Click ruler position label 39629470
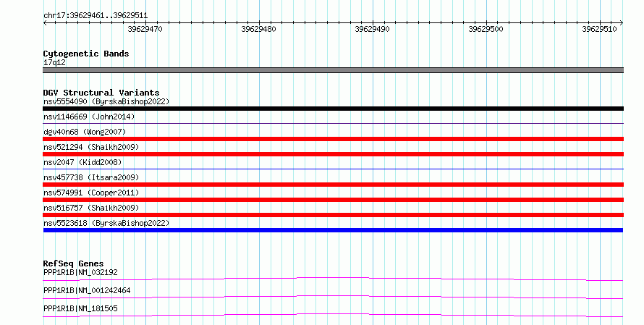 coord(145,29)
